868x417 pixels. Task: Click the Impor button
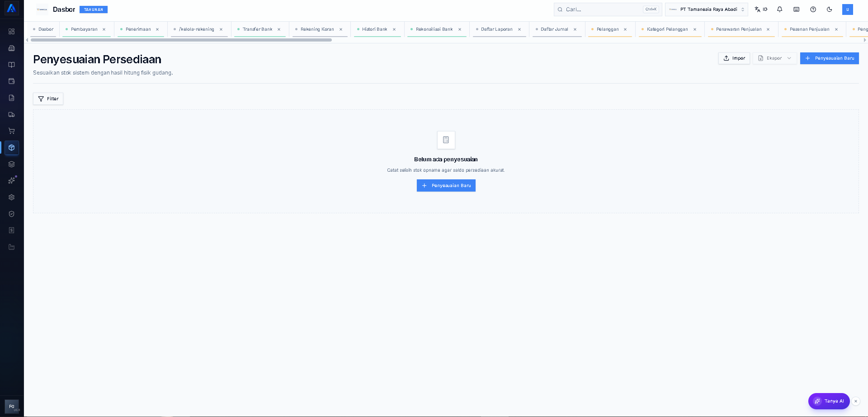click(734, 58)
